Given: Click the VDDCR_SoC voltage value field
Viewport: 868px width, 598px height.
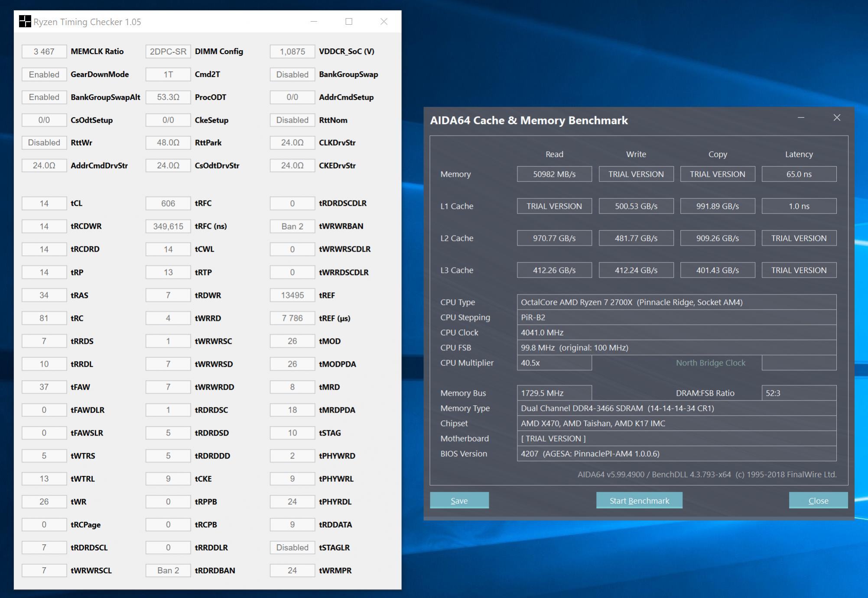Looking at the screenshot, I should 292,52.
